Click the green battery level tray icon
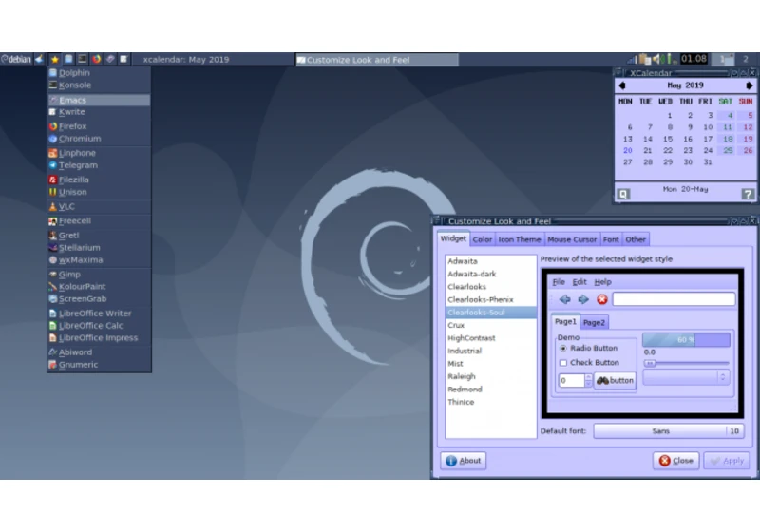The image size is (760, 532). point(670,59)
